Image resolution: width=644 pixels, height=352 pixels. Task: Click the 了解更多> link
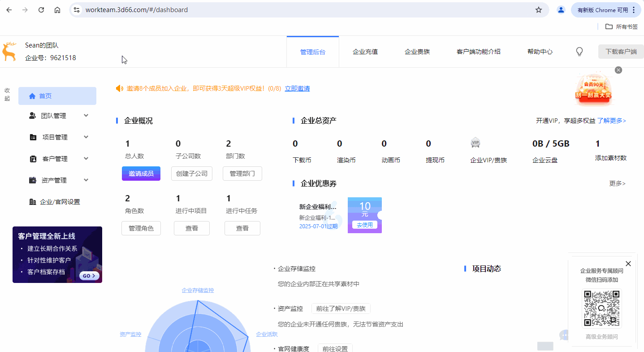pos(612,121)
